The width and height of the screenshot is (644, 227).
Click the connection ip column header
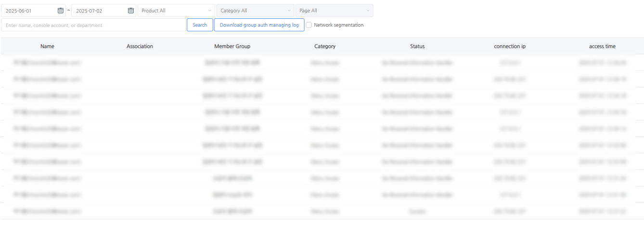click(x=510, y=46)
